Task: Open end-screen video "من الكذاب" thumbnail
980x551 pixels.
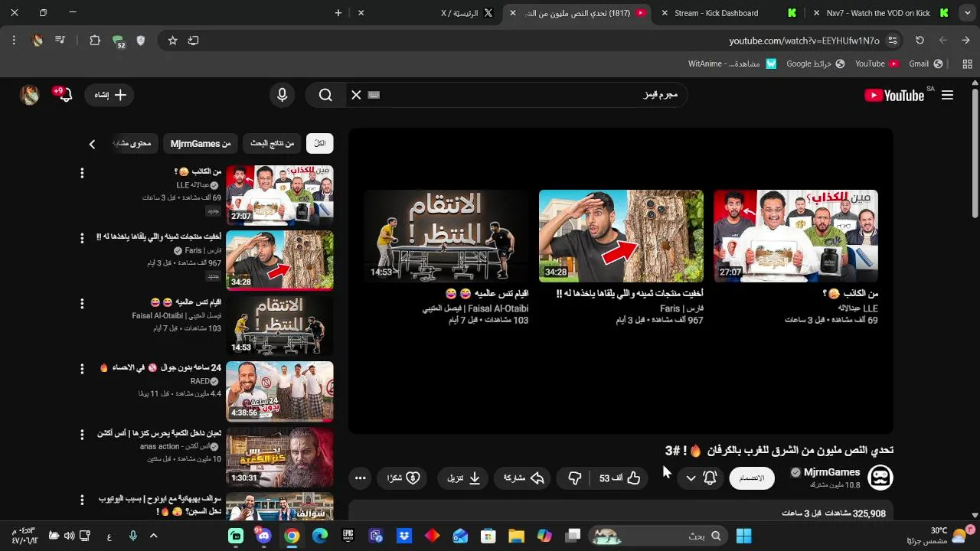Action: (x=795, y=236)
